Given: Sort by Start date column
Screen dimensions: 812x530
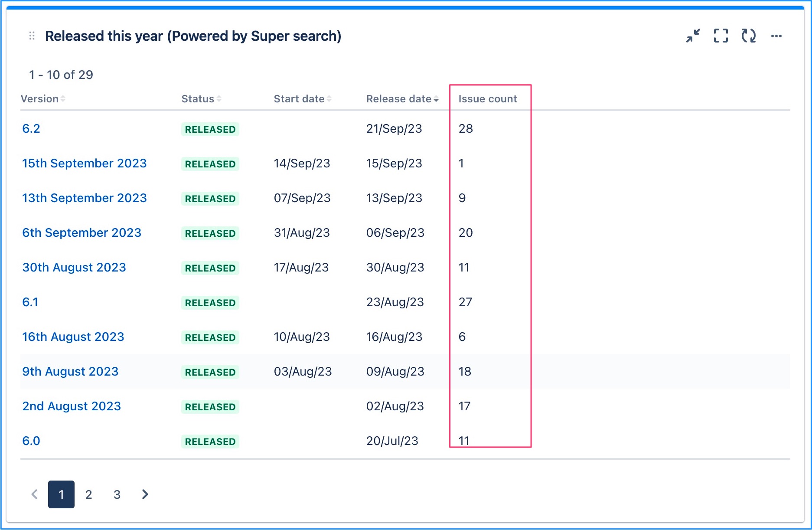Looking at the screenshot, I should pyautogui.click(x=303, y=99).
